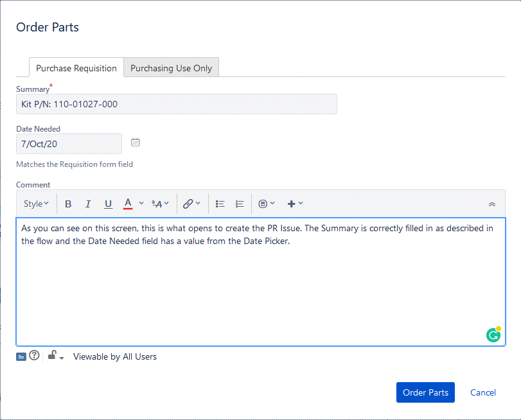Viewport: 521px width, 420px height.
Task: Click the 'Order Parts' dialog title
Action: pyautogui.click(x=48, y=27)
